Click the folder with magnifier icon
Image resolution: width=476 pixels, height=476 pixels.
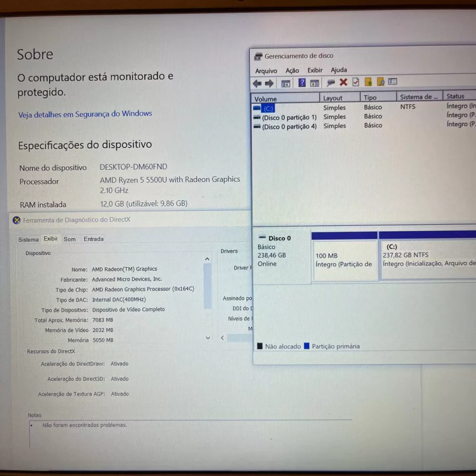380,82
